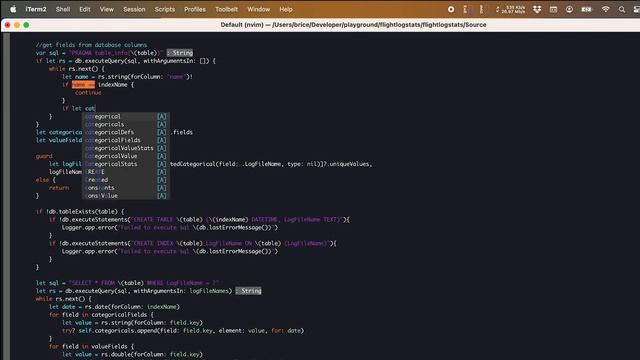Click 'let value = rs.double(forColumn: field.key)' line
The image size is (640, 360).
coord(132,354)
